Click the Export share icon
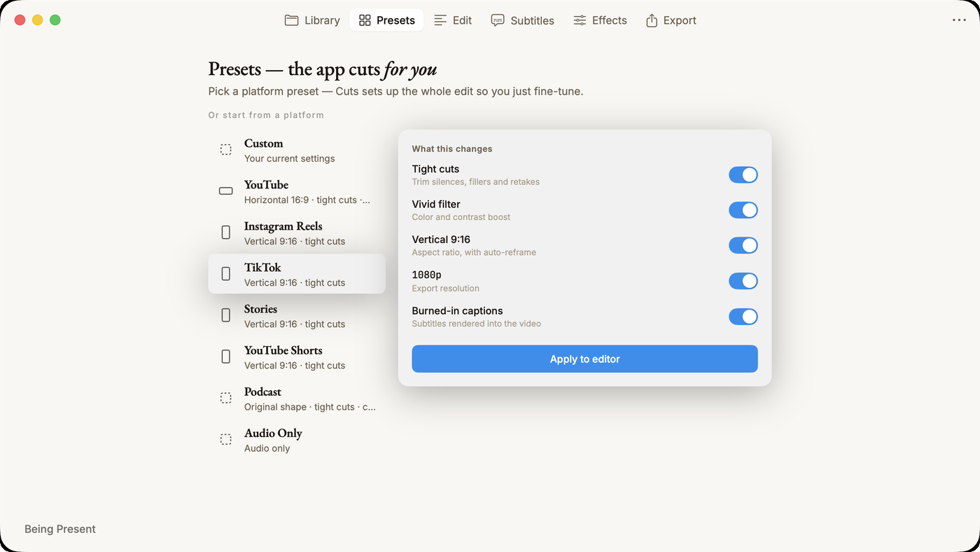Image resolution: width=980 pixels, height=552 pixels. (652, 20)
